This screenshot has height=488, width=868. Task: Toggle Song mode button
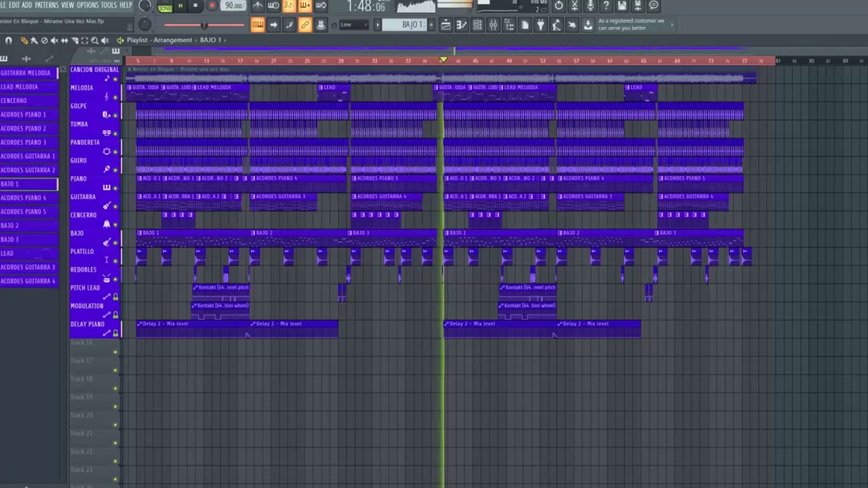tap(165, 7)
